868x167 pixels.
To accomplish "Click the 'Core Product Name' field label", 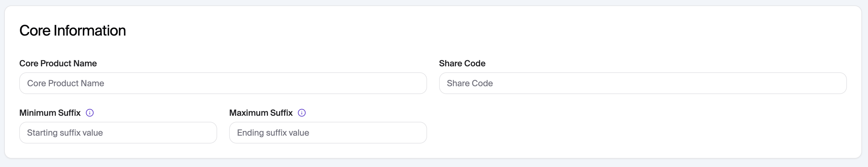I will pos(58,63).
